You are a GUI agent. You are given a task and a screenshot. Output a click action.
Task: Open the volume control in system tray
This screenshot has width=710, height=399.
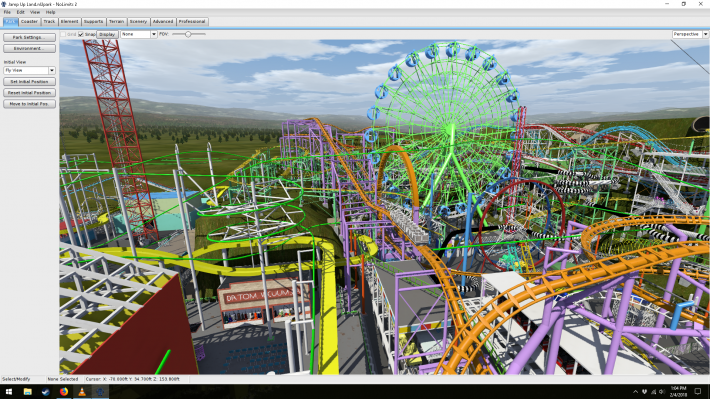(x=662, y=392)
